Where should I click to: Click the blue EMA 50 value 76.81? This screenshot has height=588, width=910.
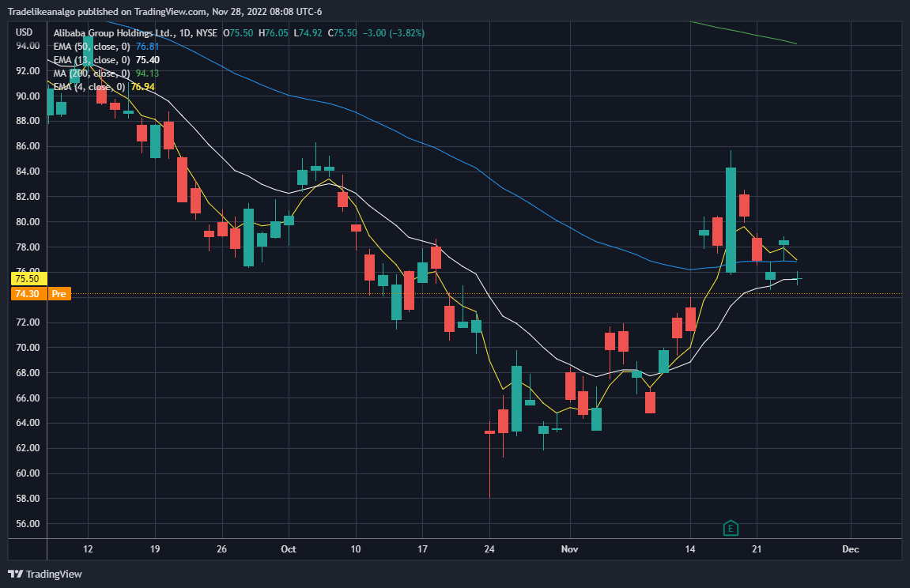[147, 47]
